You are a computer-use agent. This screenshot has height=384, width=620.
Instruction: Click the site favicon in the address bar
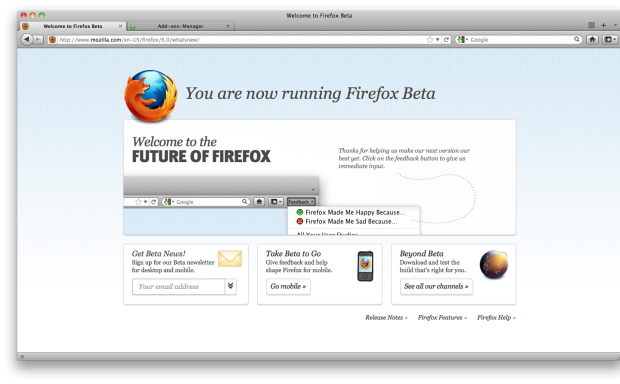click(x=52, y=40)
